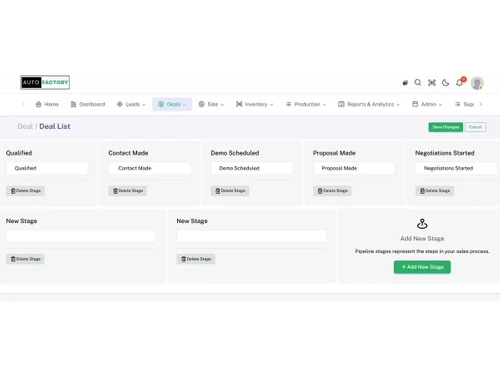The image size is (500, 375).
Task: Go to Home menu item
Action: coord(47,104)
